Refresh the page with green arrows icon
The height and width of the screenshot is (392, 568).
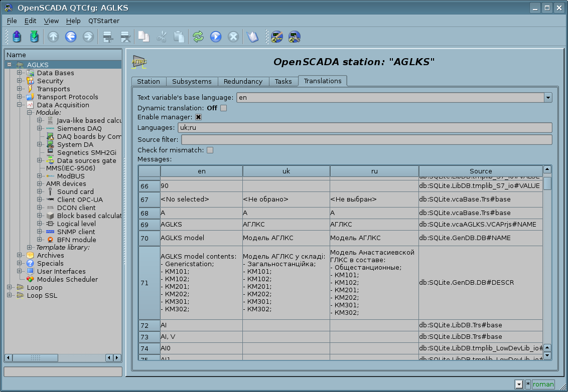click(198, 37)
